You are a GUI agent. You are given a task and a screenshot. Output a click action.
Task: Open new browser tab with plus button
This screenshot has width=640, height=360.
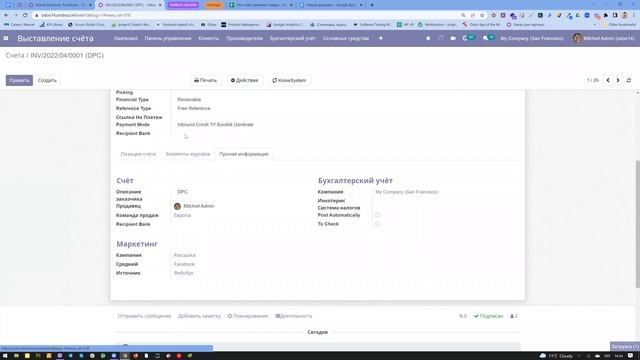coord(372,5)
